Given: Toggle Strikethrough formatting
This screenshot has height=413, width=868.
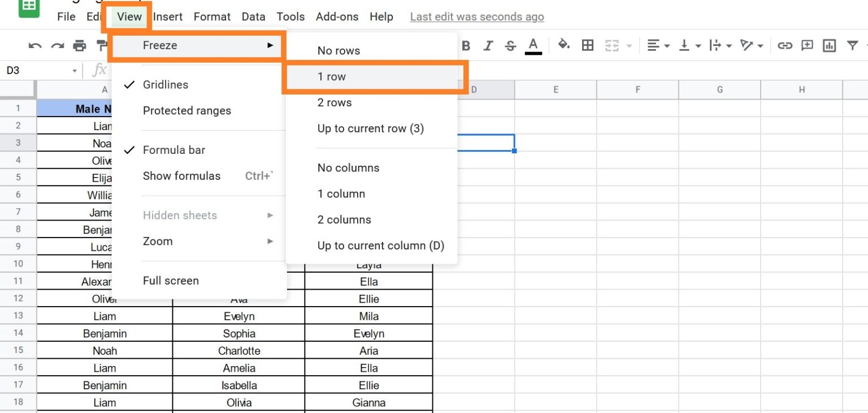Looking at the screenshot, I should [x=510, y=45].
